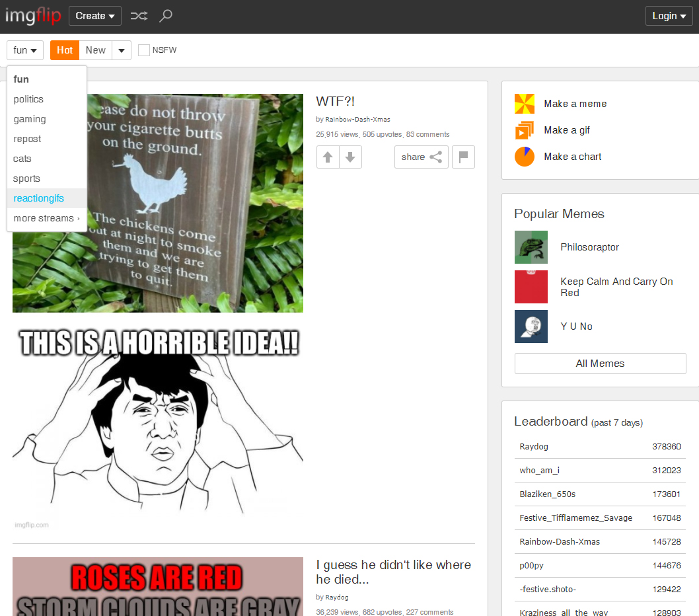
Task: Click the Y U No thumbnail
Action: click(531, 327)
